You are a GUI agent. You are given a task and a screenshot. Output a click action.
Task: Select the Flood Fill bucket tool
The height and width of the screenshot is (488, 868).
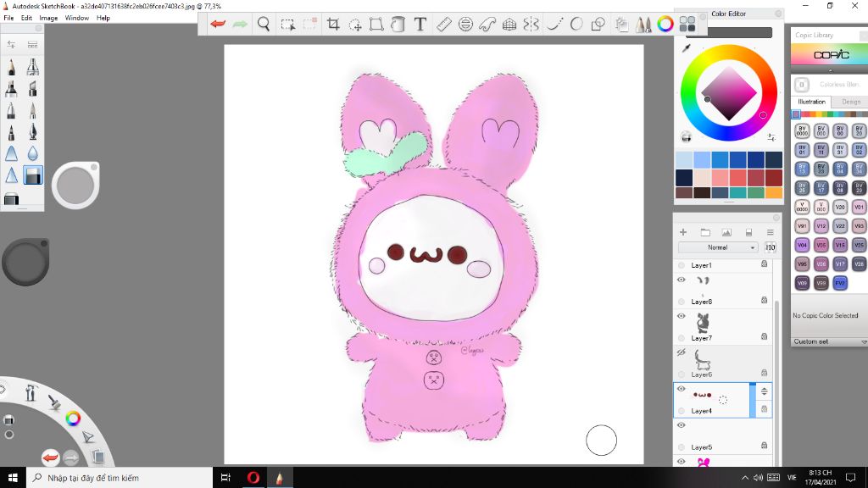point(398,24)
